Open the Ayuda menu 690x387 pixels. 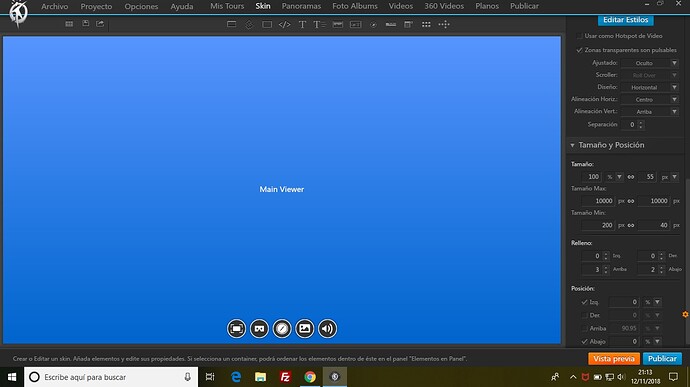[x=182, y=6]
